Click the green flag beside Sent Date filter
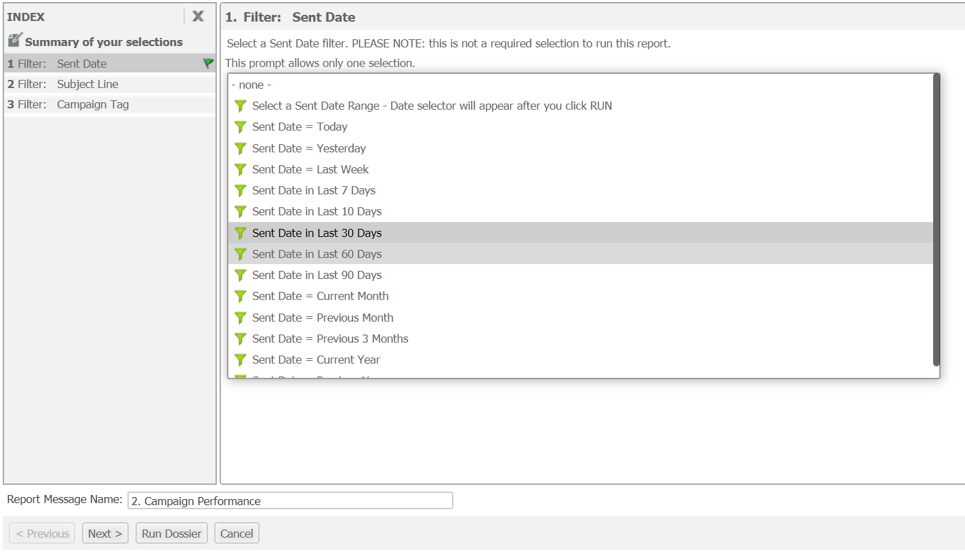Image resolution: width=965 pixels, height=560 pixels. click(208, 63)
